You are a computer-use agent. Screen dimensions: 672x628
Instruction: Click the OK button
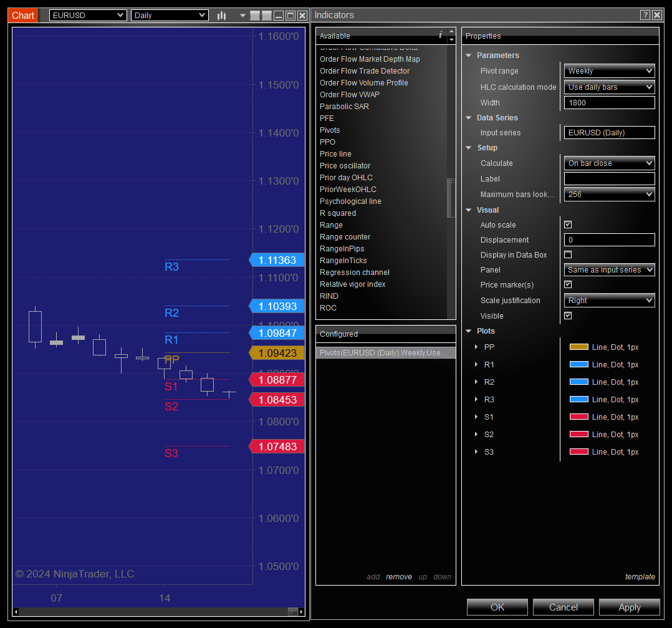[x=497, y=607]
